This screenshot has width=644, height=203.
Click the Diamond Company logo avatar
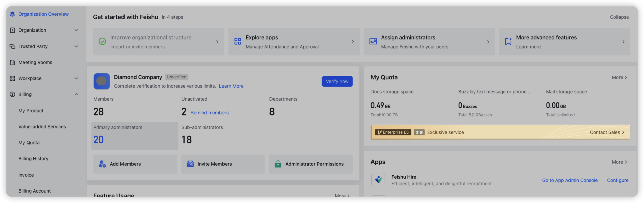point(101,81)
